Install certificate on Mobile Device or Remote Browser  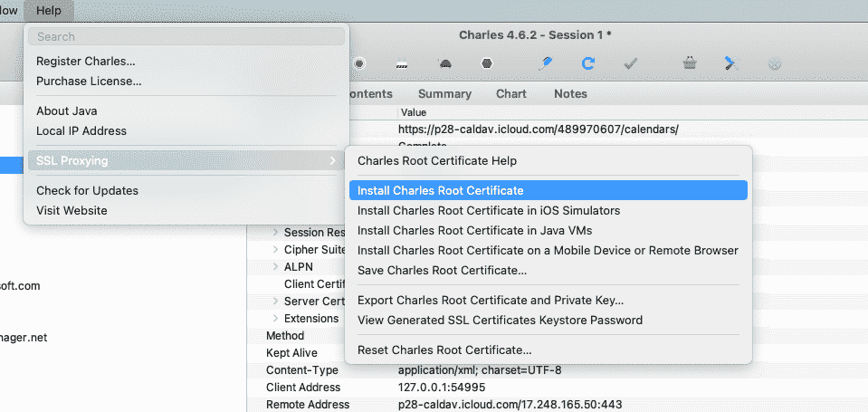click(x=548, y=250)
